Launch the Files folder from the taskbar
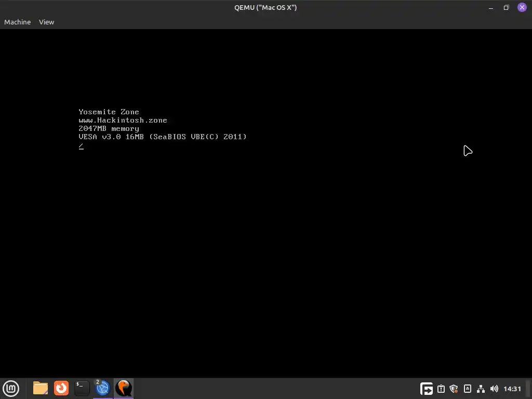532x399 pixels. click(41, 388)
